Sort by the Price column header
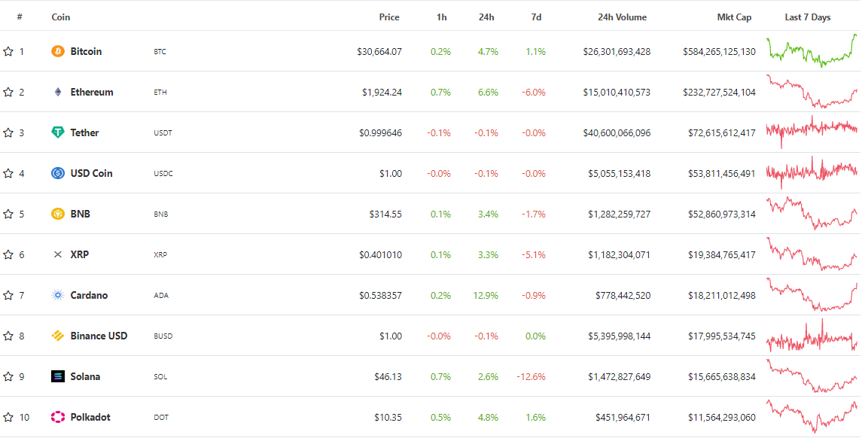868x438 pixels. pos(389,17)
